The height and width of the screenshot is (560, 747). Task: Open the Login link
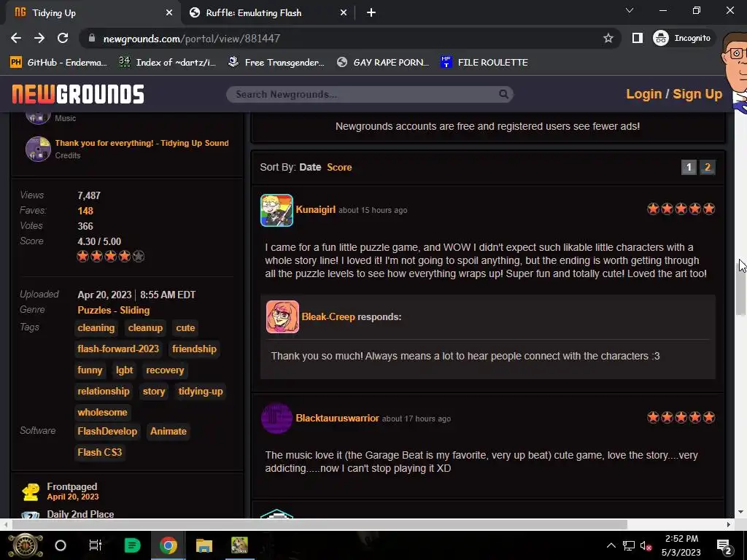(643, 94)
